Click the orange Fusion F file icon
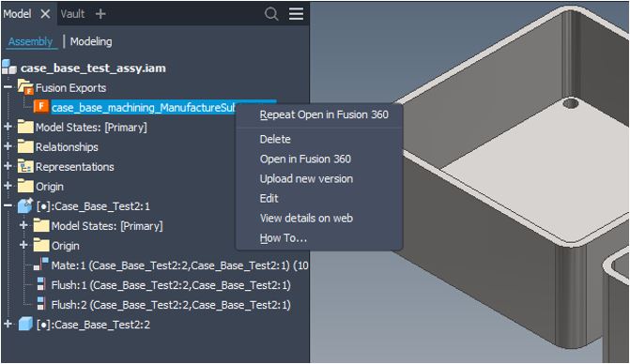630x364 pixels. [41, 107]
